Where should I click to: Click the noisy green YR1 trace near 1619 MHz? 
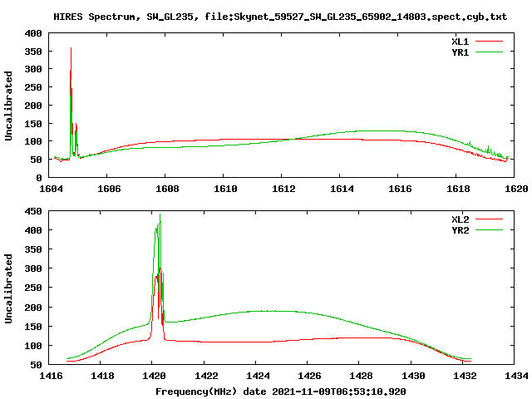click(487, 150)
